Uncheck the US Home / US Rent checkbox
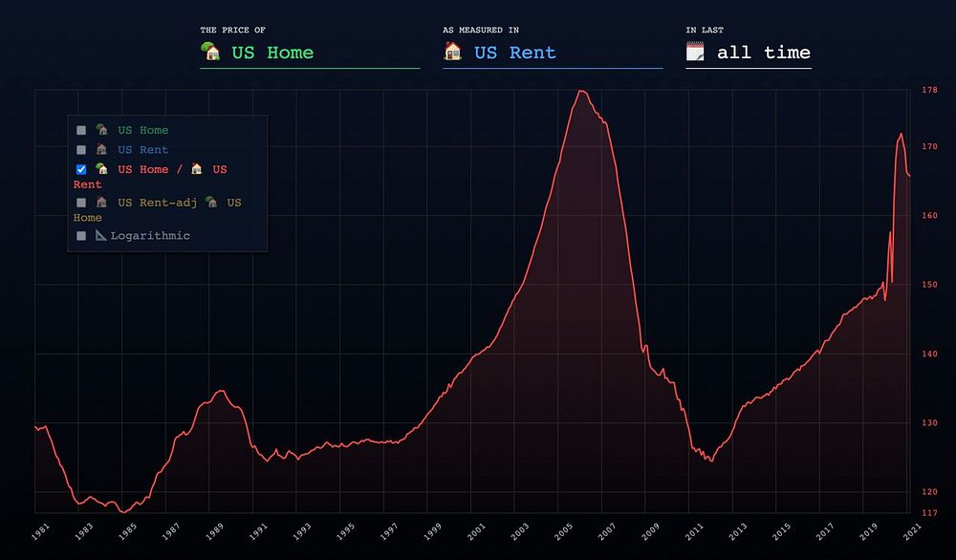Screen dimensions: 956x560 coord(81,169)
